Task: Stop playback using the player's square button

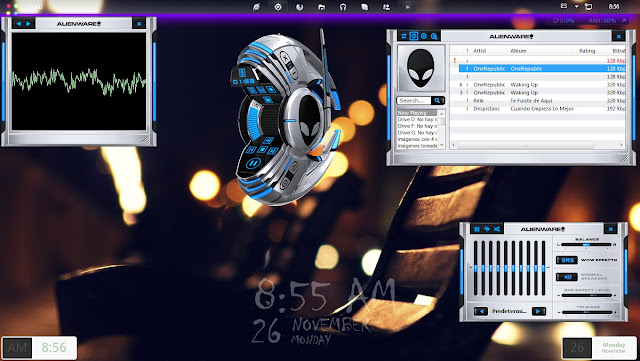Action: tap(262, 150)
